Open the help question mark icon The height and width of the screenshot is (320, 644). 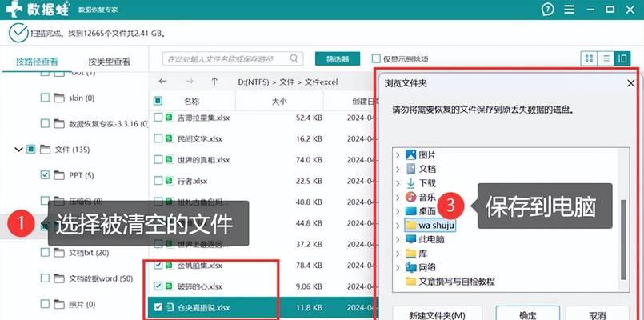[x=547, y=10]
